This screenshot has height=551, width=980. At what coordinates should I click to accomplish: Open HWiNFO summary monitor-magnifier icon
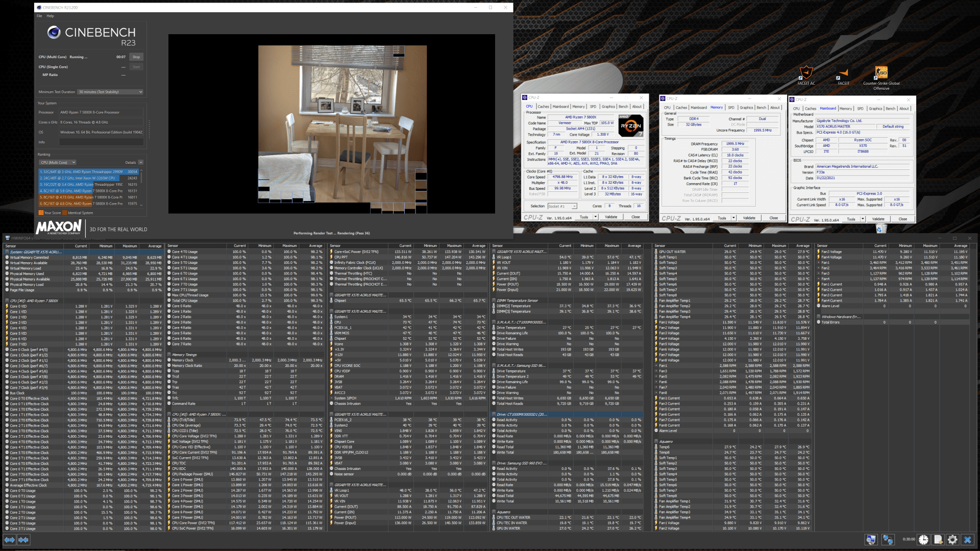[871, 539]
